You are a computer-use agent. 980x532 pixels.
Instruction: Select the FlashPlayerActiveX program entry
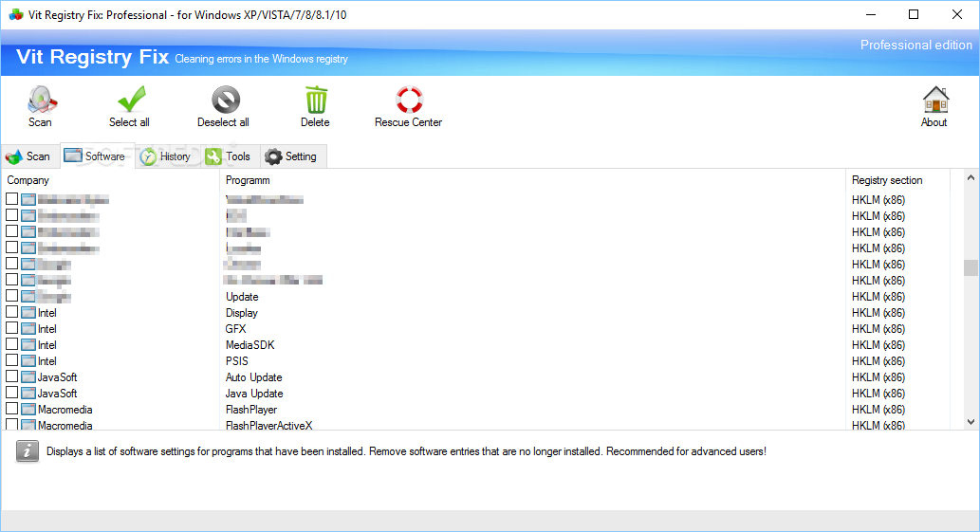268,425
